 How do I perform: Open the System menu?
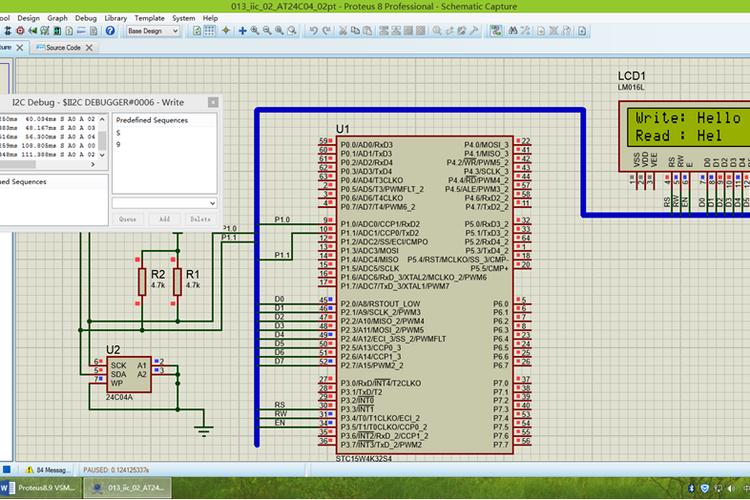click(x=184, y=18)
